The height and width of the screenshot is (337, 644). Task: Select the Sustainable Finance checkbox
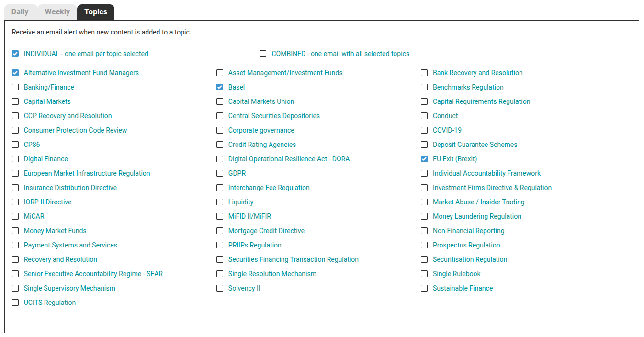[x=424, y=288]
